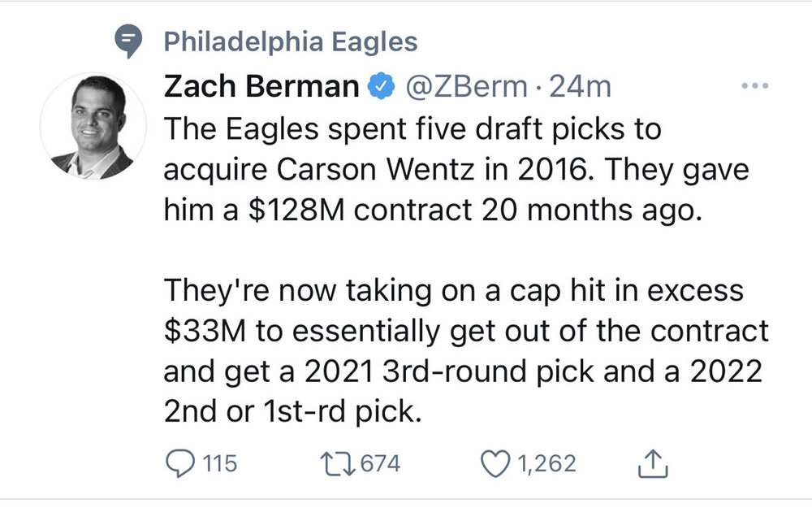Click the 115 replies count
The image size is (812, 508).
coord(219,463)
